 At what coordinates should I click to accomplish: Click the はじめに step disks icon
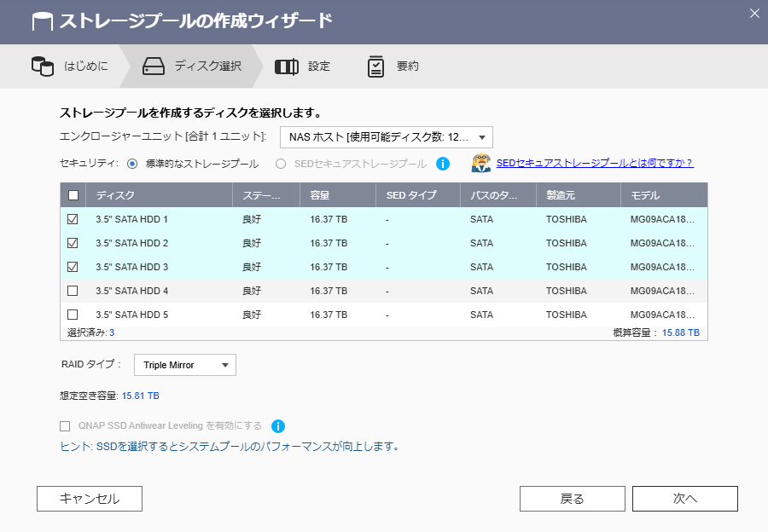tap(43, 66)
